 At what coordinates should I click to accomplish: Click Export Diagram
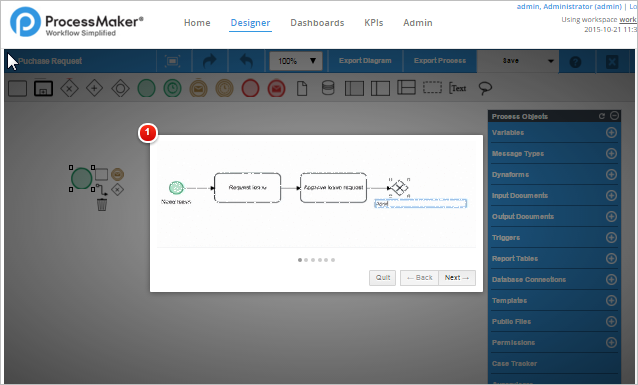point(365,61)
